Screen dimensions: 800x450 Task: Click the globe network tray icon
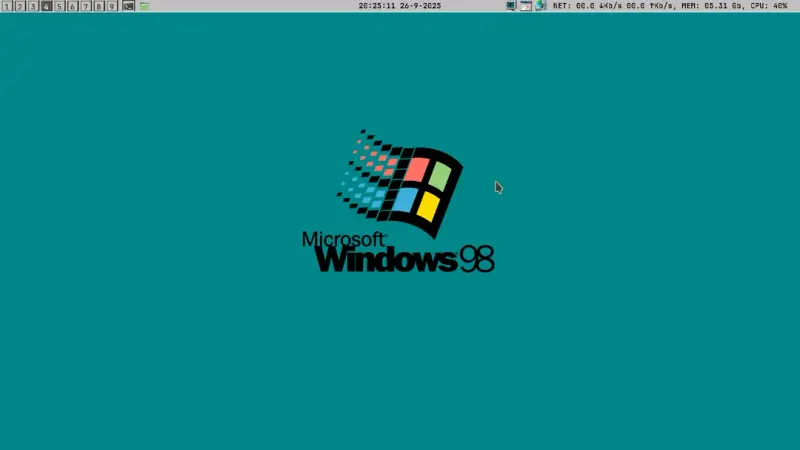[540, 6]
